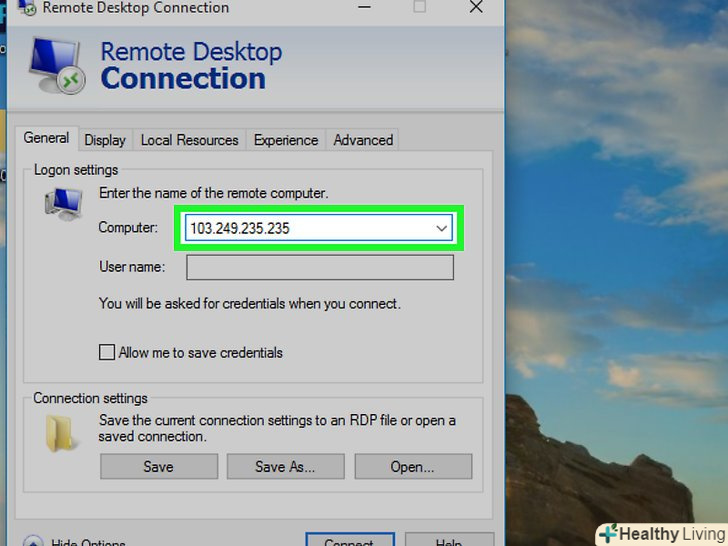The image size is (728, 546).
Task: Click the 'Computer:' label
Action: pyautogui.click(x=128, y=228)
